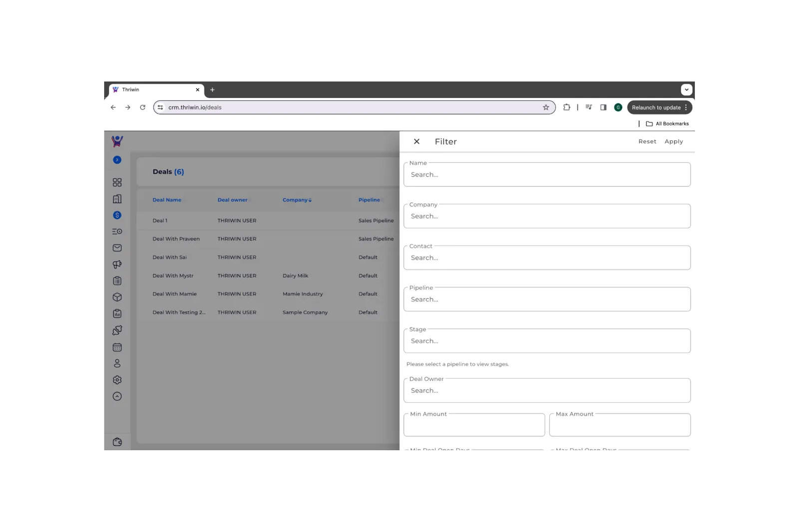
Task: Open the integrations plug icon
Action: pos(117,330)
